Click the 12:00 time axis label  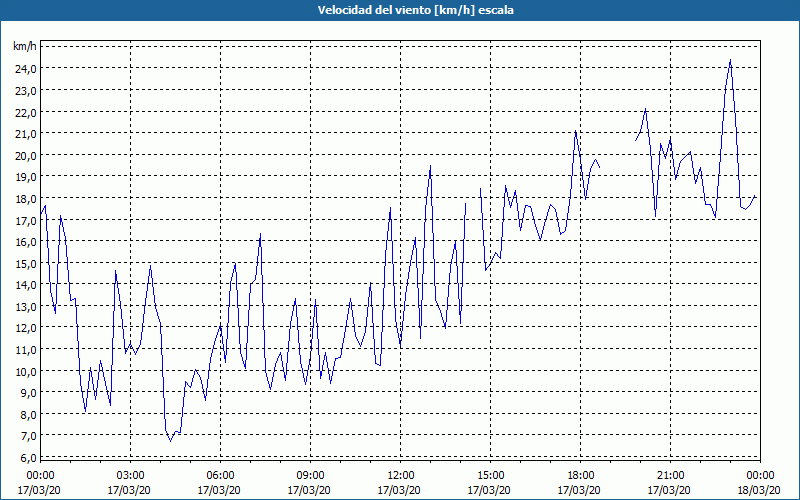(x=401, y=476)
